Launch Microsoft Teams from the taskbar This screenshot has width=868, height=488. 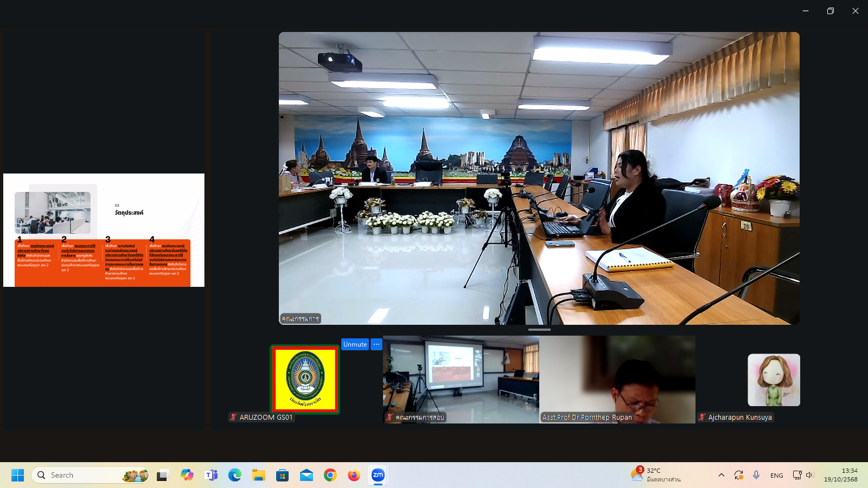(211, 475)
